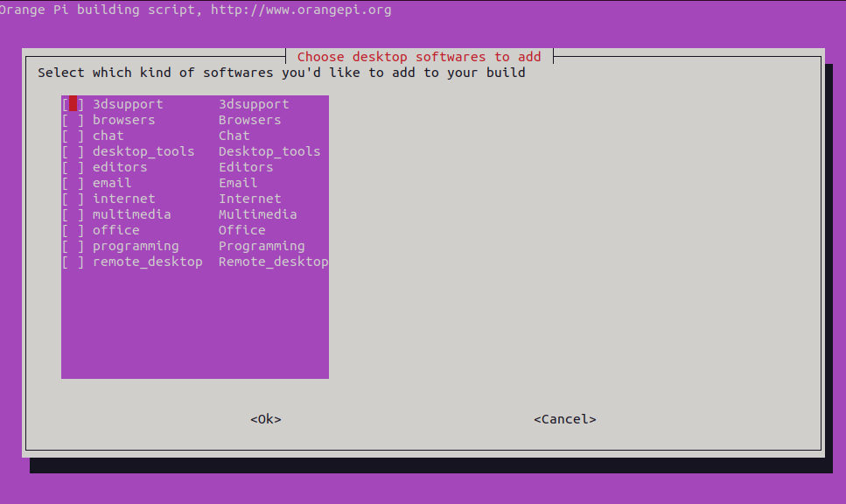Click the "Select which kind of softwares" prompt

coord(281,73)
